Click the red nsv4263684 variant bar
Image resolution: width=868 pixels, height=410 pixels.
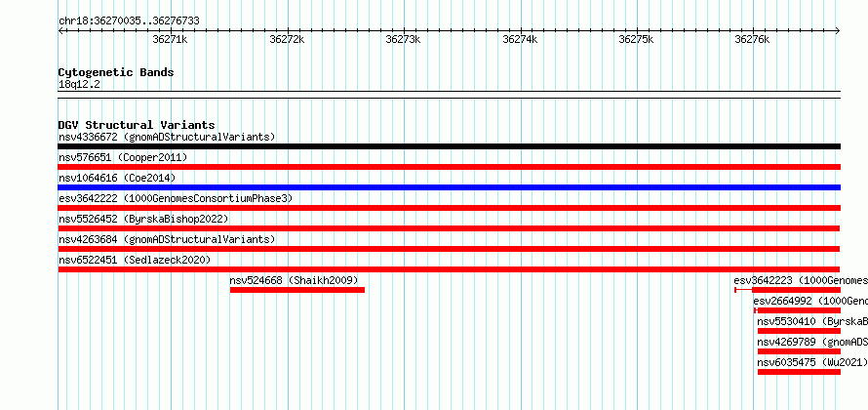click(x=449, y=249)
